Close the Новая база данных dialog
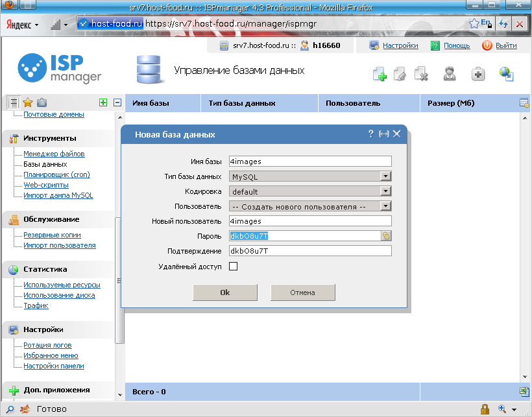 pyautogui.click(x=396, y=134)
